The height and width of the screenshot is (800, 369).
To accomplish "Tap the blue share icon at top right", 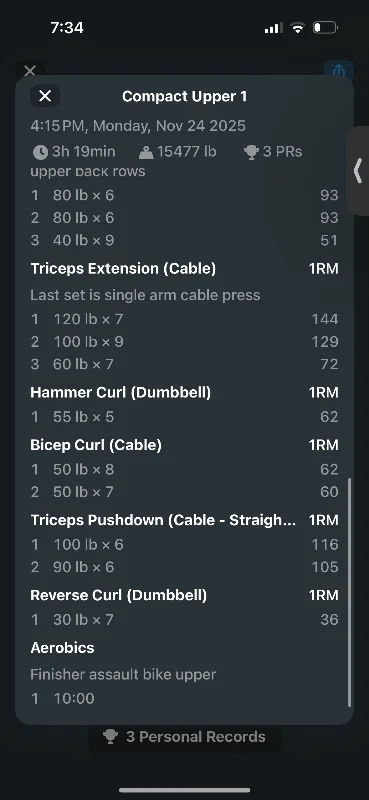I will (339, 70).
